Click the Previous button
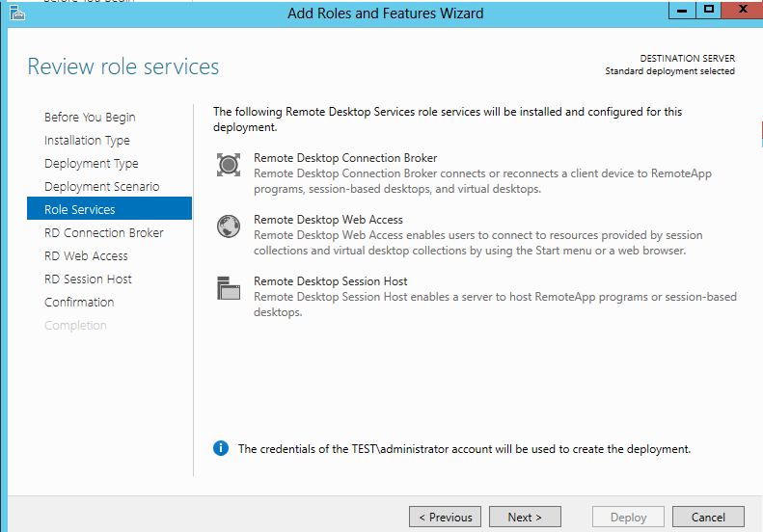Viewport: 763px width, 532px height. 445,517
